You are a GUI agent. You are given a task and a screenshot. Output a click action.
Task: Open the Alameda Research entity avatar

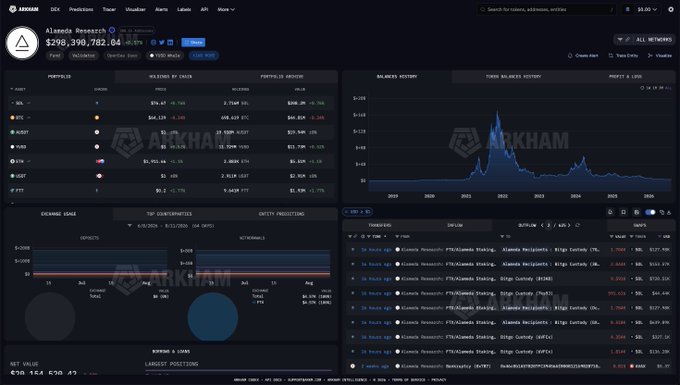[22, 43]
